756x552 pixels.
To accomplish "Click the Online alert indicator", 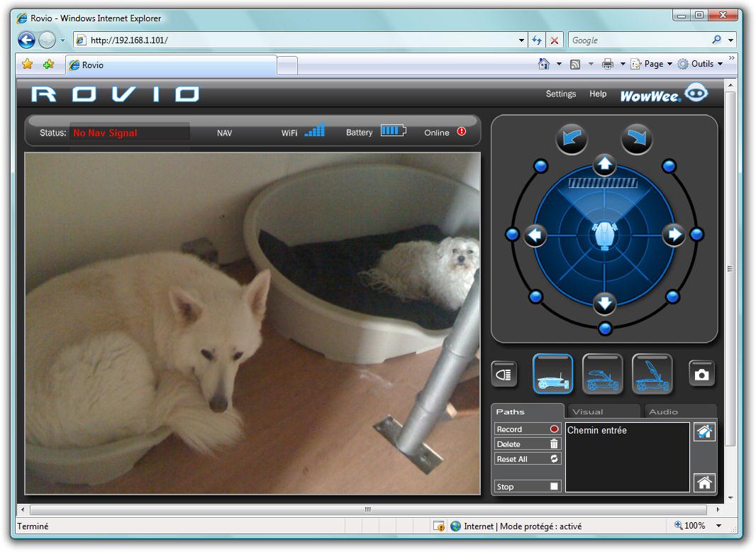I will (462, 131).
